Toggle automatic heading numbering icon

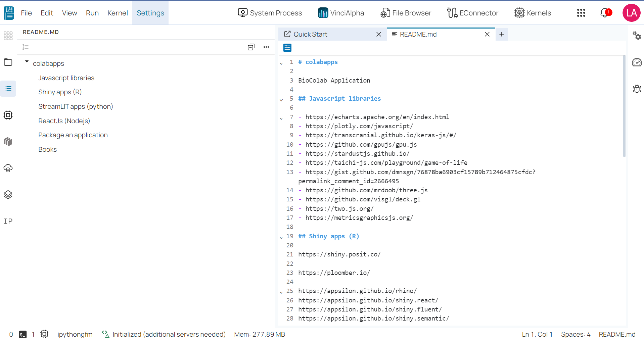click(26, 47)
